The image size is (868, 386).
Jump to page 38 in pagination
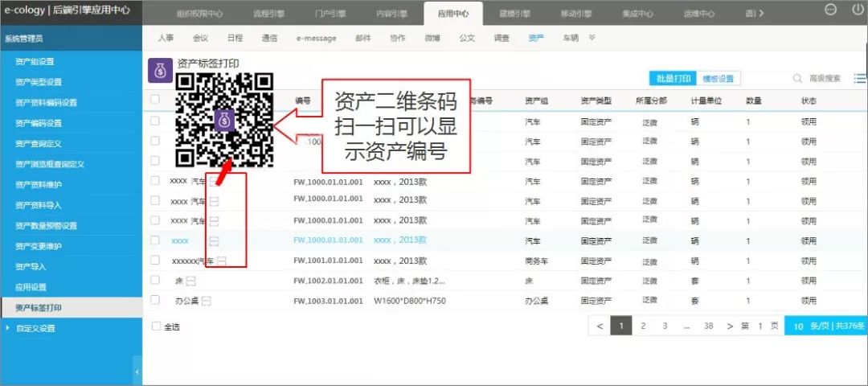709,326
